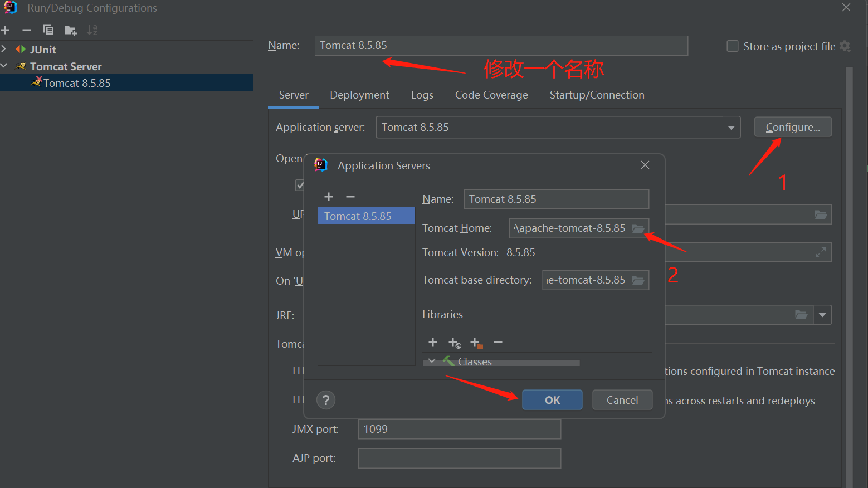Focus the JMX port field
This screenshot has width=868, height=488.
pyautogui.click(x=460, y=430)
